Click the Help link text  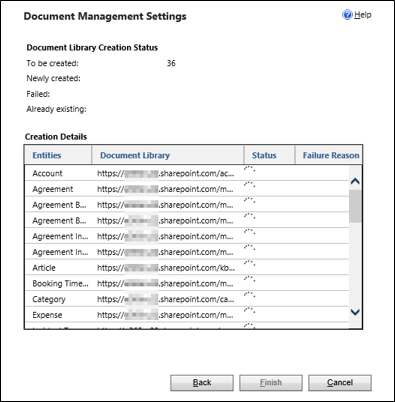(363, 15)
